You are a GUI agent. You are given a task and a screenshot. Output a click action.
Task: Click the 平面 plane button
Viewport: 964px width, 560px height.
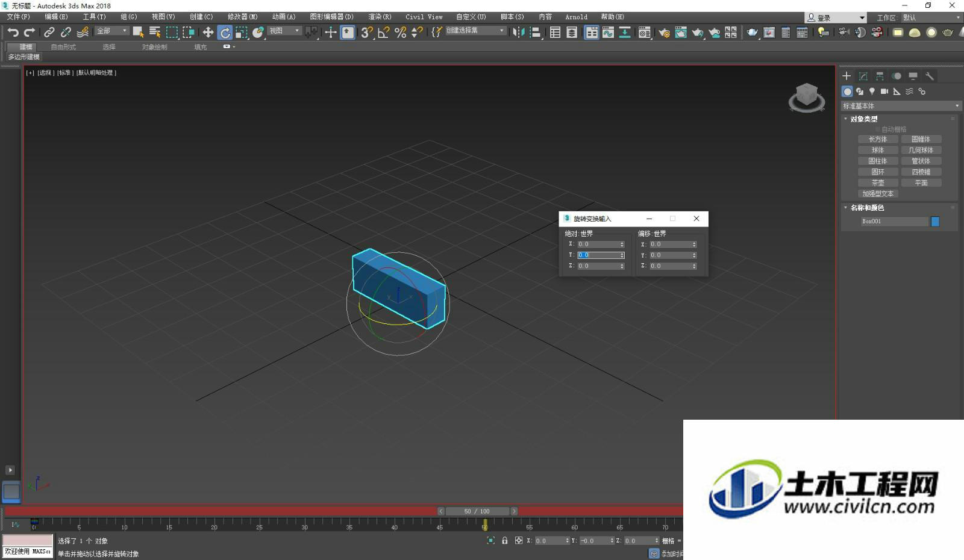tap(921, 182)
